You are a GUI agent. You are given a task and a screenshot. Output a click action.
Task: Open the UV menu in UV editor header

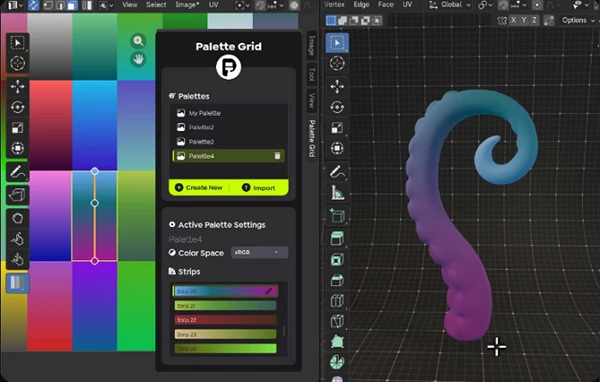tap(214, 5)
